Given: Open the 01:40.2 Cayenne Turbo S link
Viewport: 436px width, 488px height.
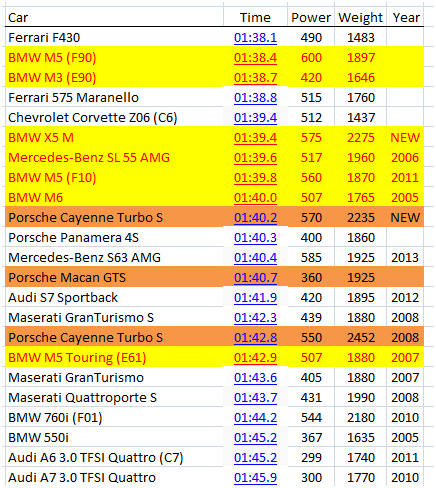Looking at the screenshot, I should point(255,217).
